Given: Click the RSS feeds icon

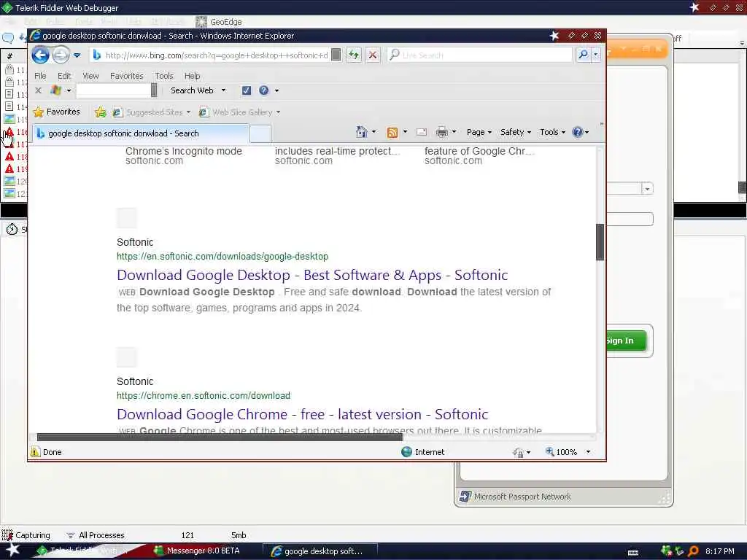Looking at the screenshot, I should 392,133.
